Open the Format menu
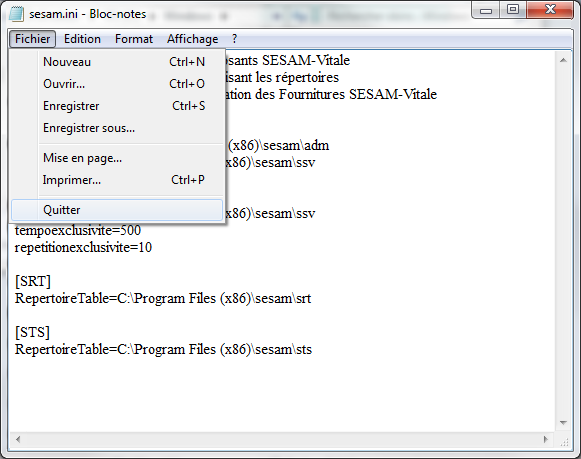 coord(134,39)
